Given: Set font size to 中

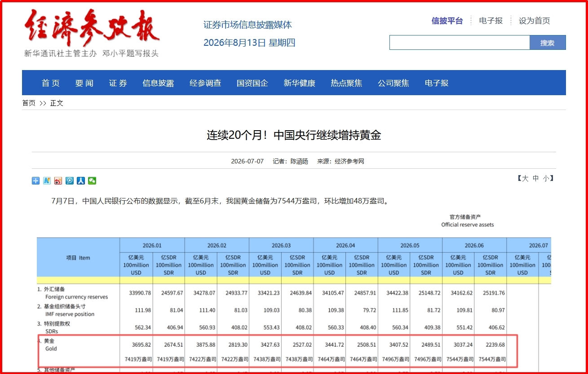Looking at the screenshot, I should pyautogui.click(x=535, y=178).
